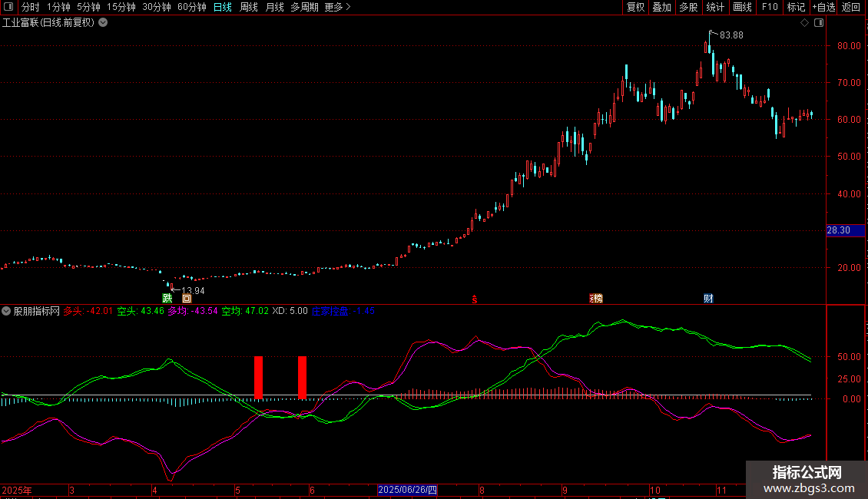Toggle the left panel icon beside 分时

(8, 7)
